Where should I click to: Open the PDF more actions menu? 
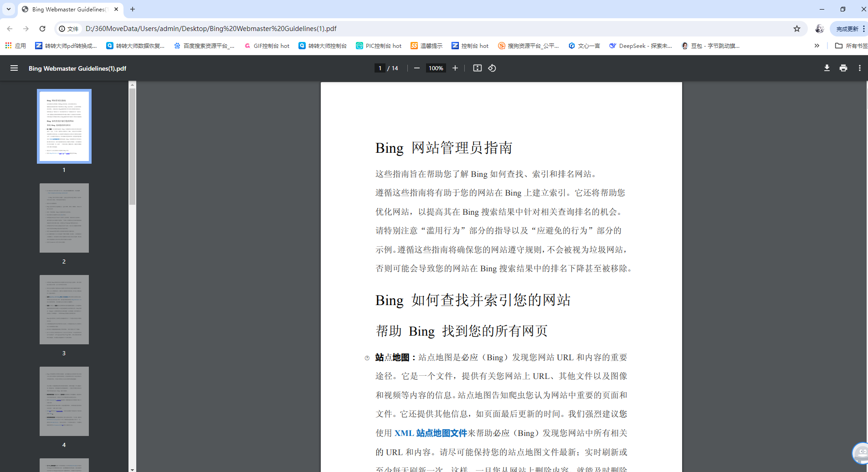[x=860, y=68]
